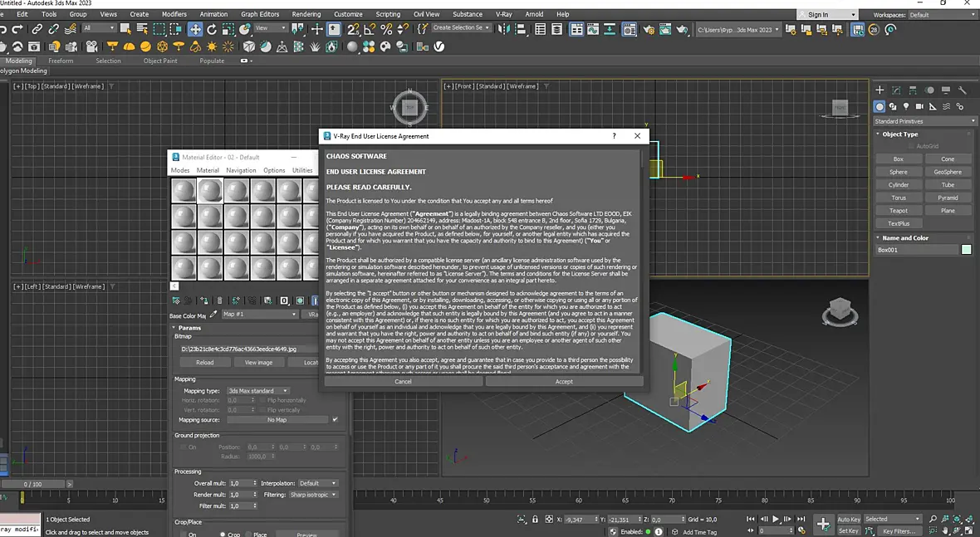The height and width of the screenshot is (537, 980).
Task: Open Material Editor Navigation menu
Action: (241, 170)
